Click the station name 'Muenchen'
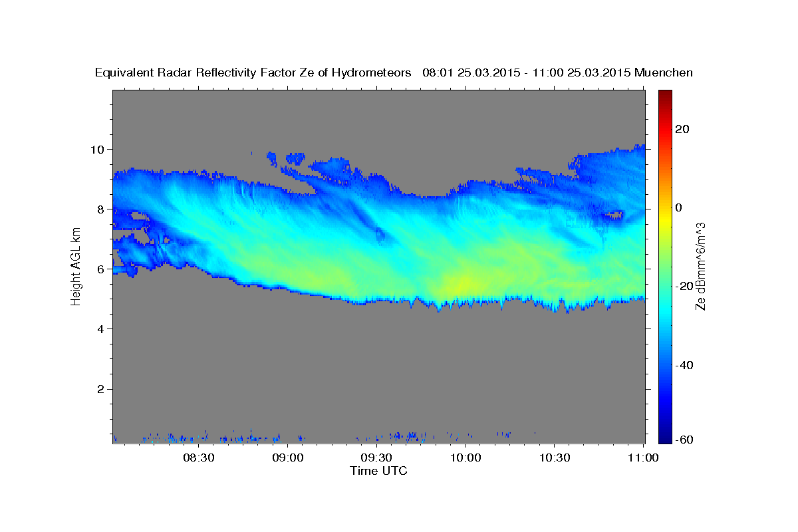Viewport: 798px width, 532px height. (664, 72)
